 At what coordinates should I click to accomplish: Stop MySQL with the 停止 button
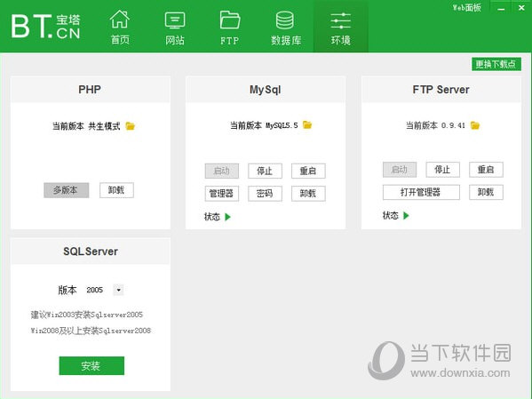[265, 171]
